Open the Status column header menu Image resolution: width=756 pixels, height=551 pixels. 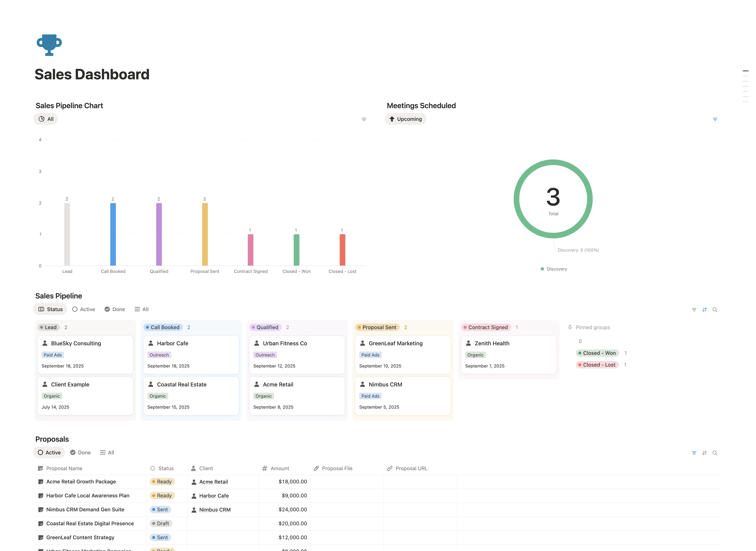165,468
